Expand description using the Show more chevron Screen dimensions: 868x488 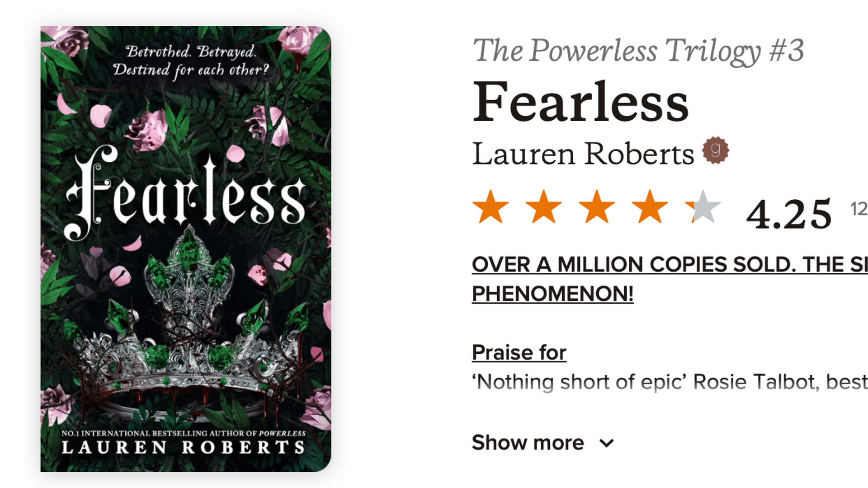pyautogui.click(x=607, y=443)
